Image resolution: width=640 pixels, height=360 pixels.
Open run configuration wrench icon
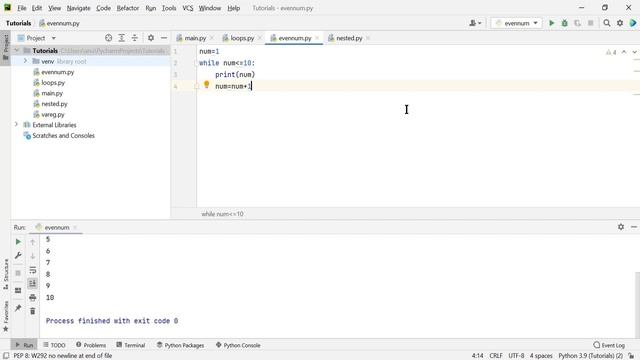(18, 256)
